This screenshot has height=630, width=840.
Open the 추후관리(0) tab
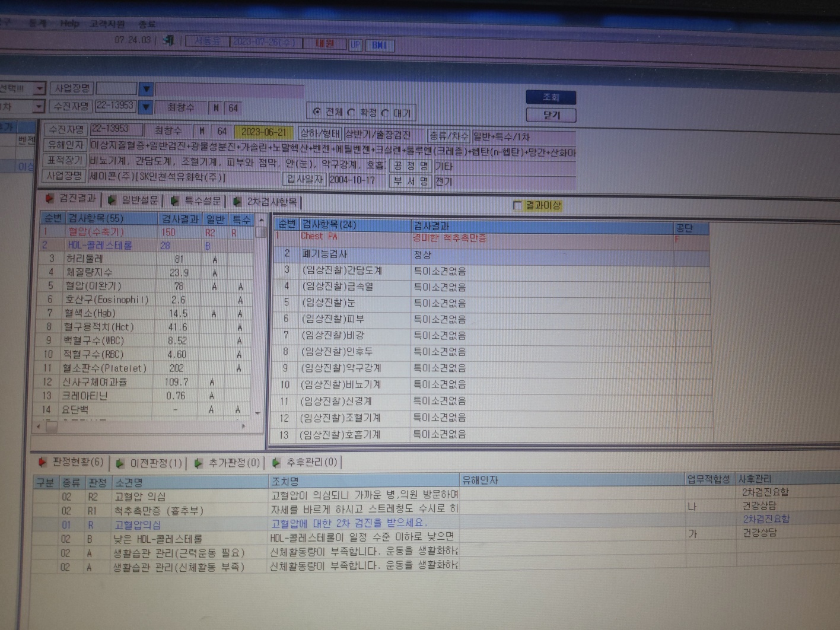(305, 462)
